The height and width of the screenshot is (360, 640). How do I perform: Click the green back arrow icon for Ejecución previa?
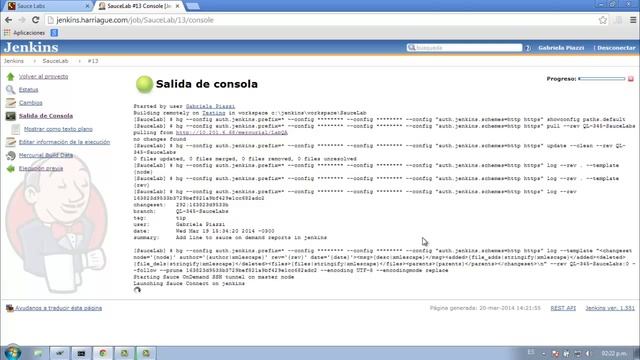pyautogui.click(x=11, y=168)
